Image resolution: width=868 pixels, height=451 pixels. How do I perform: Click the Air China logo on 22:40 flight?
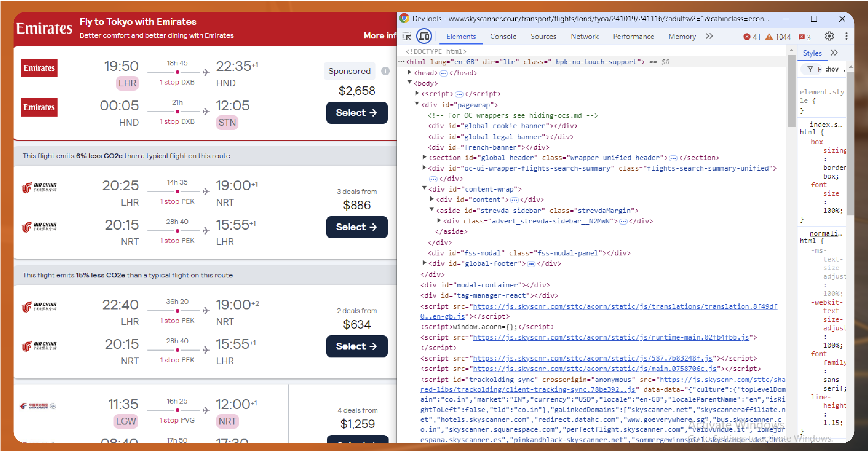click(40, 307)
